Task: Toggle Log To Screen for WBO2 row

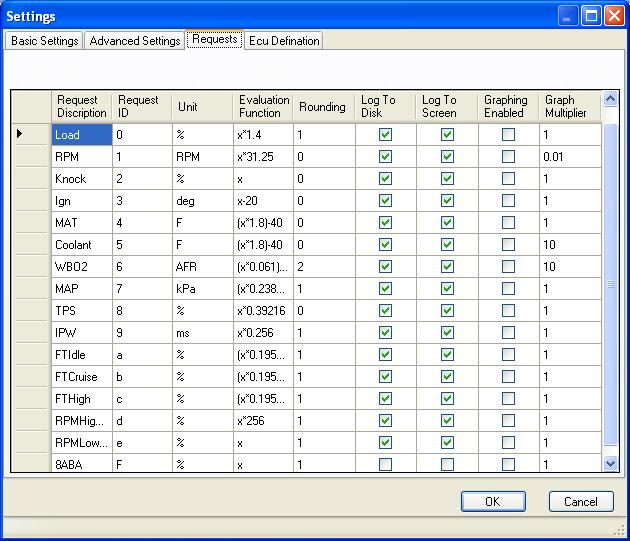Action: pos(447,266)
